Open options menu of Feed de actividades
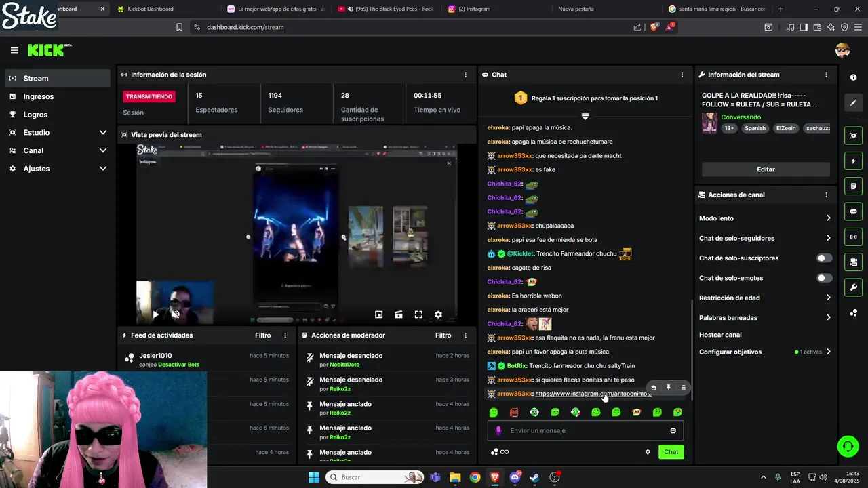This screenshot has width=868, height=488. tap(285, 335)
